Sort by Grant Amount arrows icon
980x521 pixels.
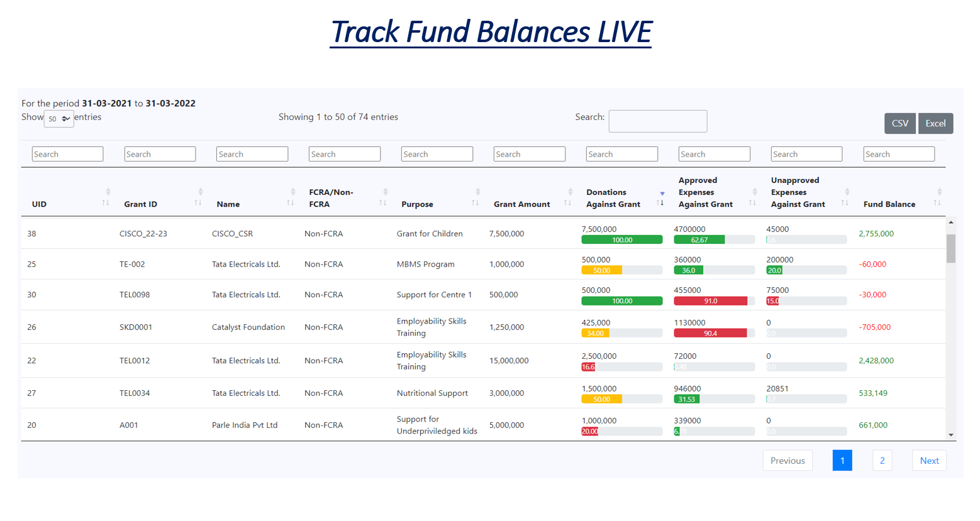pos(569,197)
